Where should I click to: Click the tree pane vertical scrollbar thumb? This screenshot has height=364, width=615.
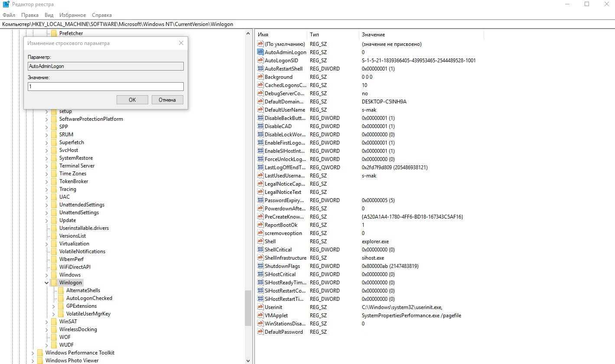[248, 307]
